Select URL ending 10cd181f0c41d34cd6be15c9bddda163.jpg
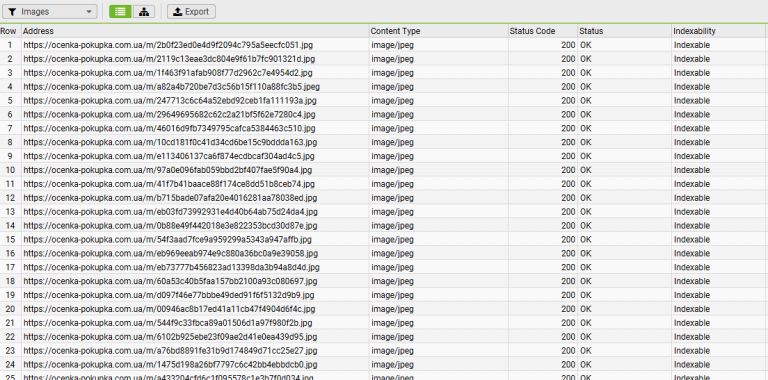This screenshot has height=380, width=768. click(x=170, y=142)
